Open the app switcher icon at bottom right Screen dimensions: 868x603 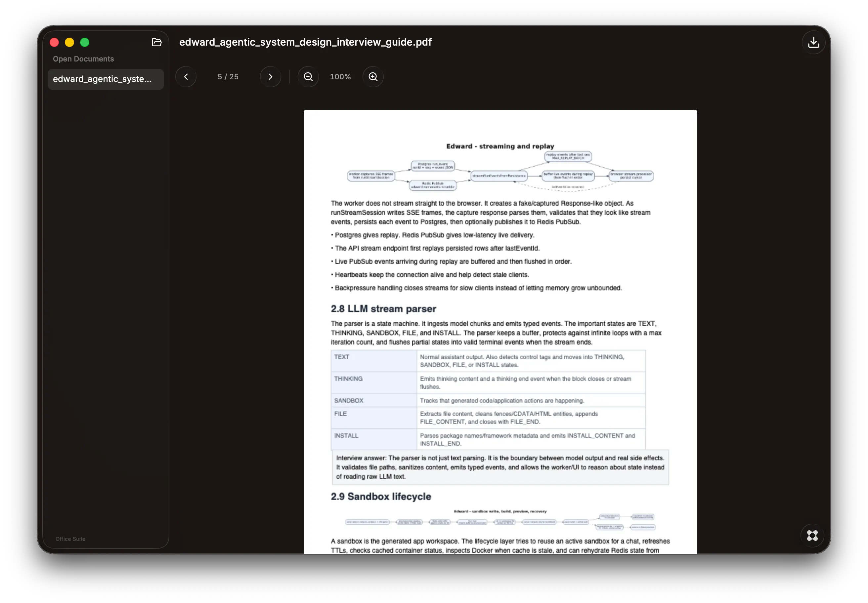[812, 535]
